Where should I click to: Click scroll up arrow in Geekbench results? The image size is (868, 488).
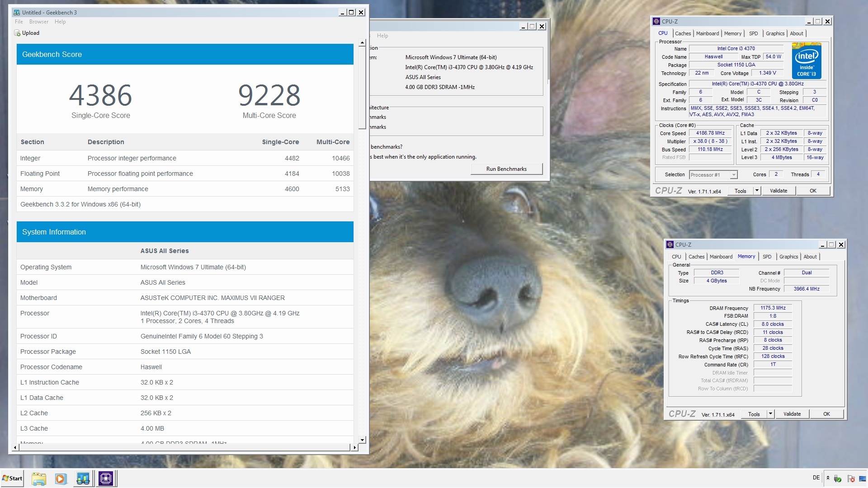[362, 43]
